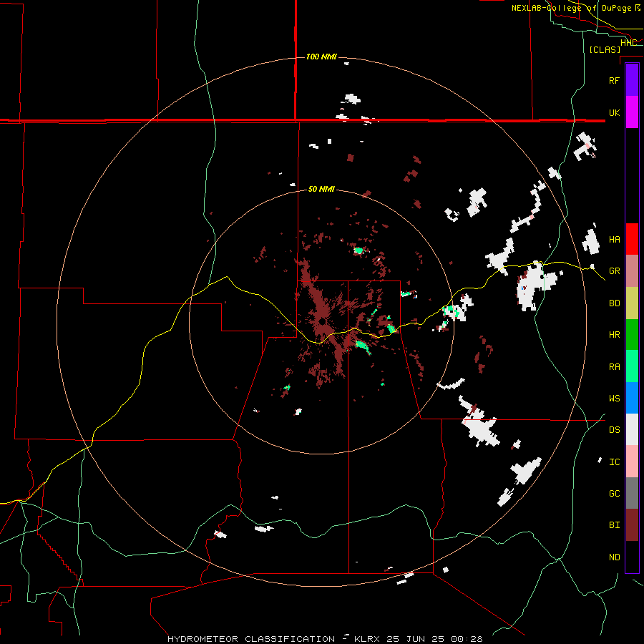Click the DS dry snow white swatch
Screen dimensions: 644x644
pos(632,429)
